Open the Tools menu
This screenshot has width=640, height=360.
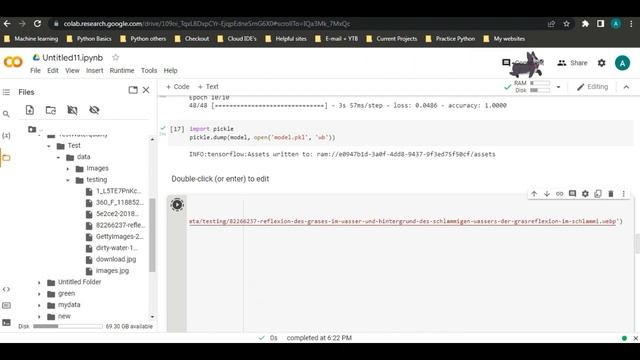pos(149,70)
